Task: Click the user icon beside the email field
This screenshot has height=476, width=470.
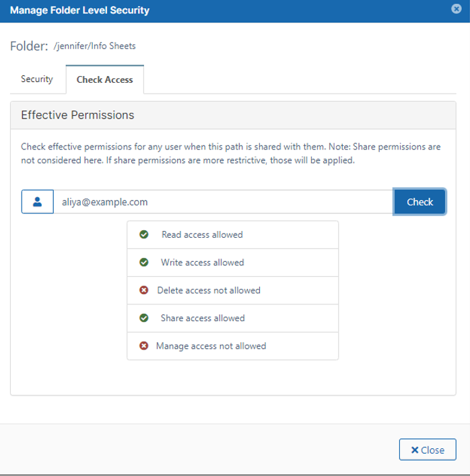Action: click(38, 202)
